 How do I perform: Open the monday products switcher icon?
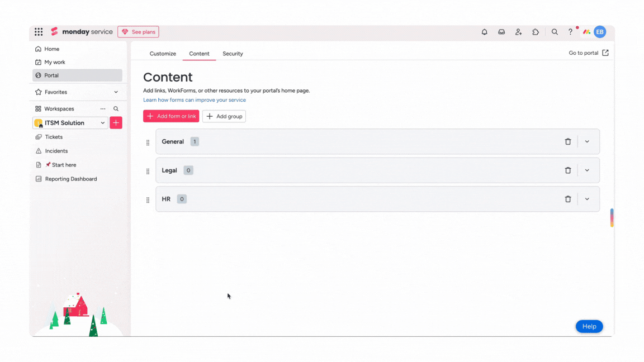[x=586, y=32]
